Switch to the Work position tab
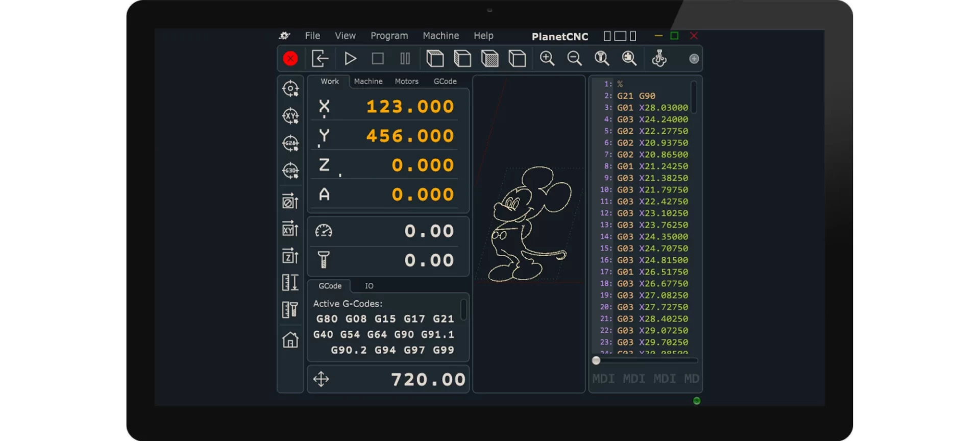 330,81
